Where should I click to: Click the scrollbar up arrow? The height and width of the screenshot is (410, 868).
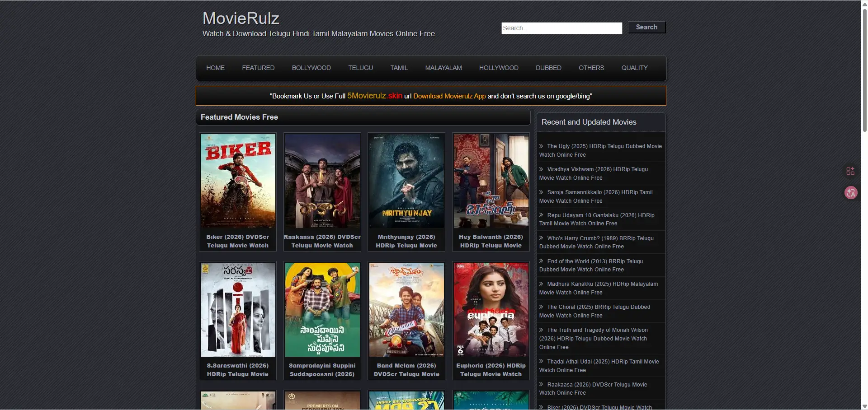[x=864, y=4]
